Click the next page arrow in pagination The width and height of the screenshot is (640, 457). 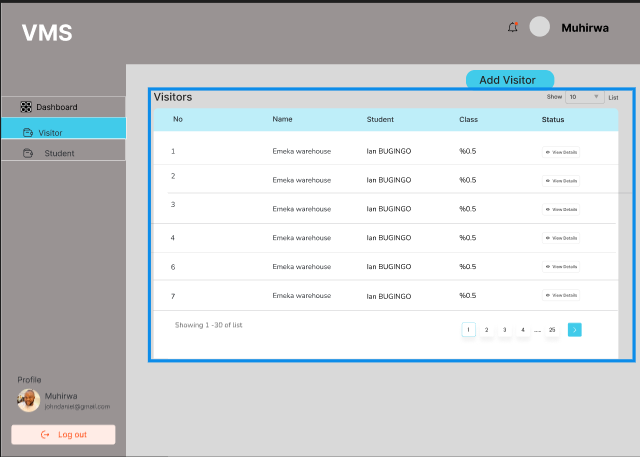coord(574,329)
